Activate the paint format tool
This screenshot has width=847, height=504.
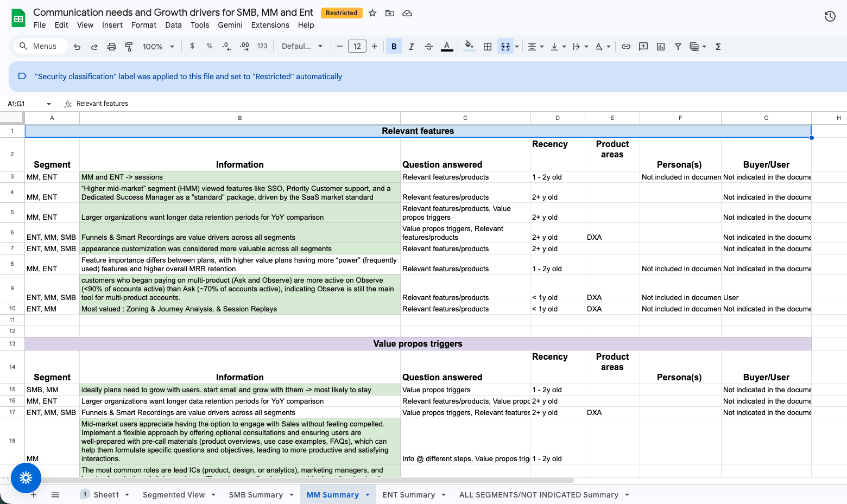tap(129, 47)
